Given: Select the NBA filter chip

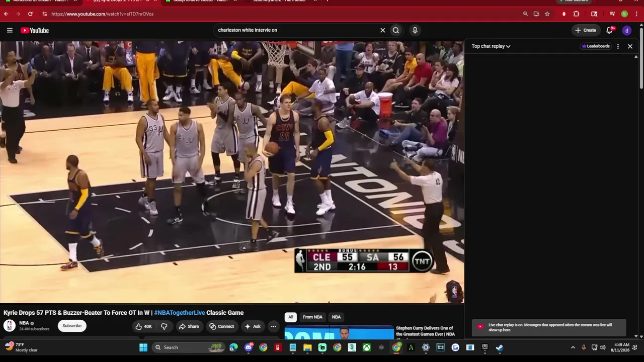Looking at the screenshot, I should coord(336,317).
